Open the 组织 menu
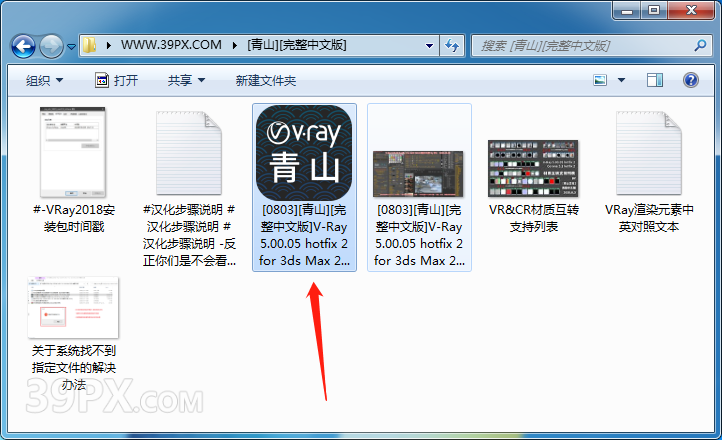Screen dimensions: 722x440 44,81
